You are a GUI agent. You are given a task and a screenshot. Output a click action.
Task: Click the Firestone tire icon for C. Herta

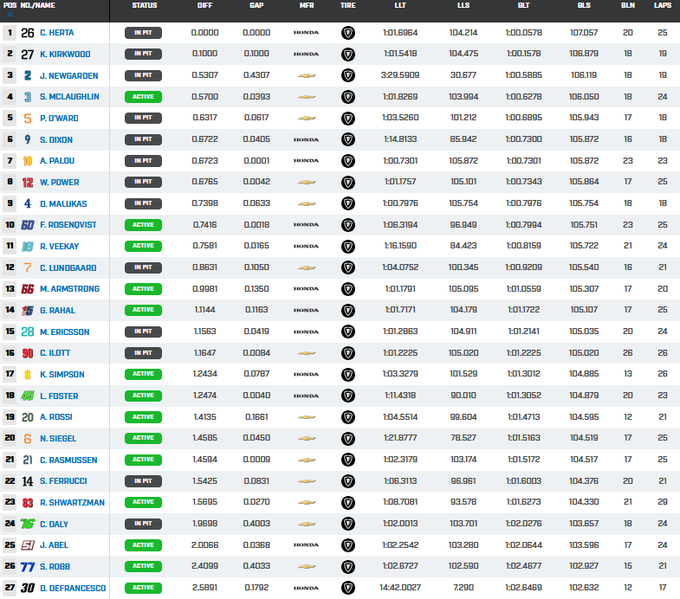point(348,32)
